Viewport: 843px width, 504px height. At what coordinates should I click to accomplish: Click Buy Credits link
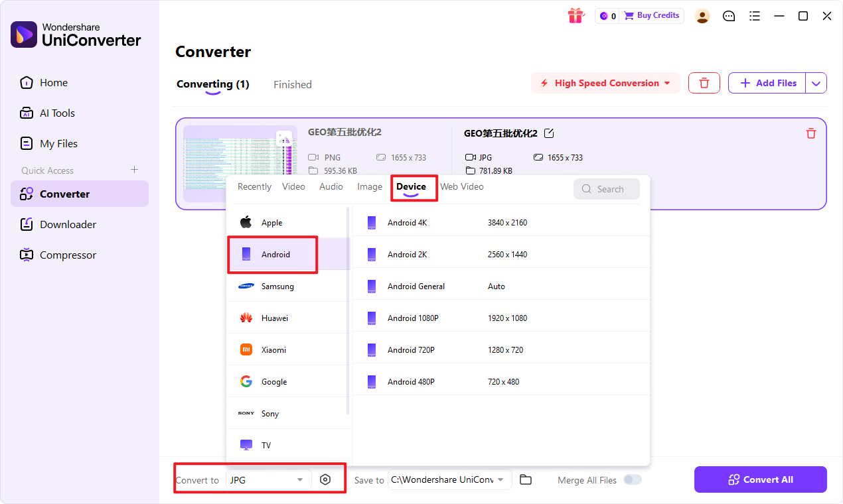[652, 16]
